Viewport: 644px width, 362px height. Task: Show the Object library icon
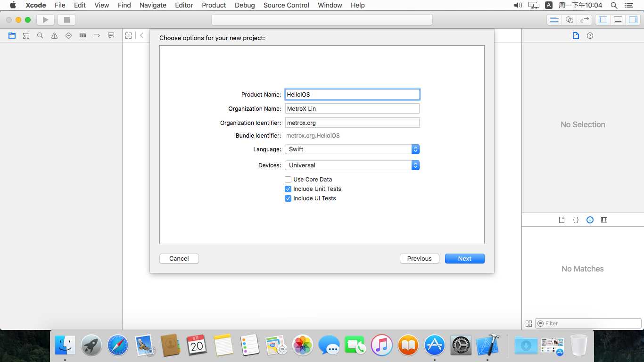coord(590,220)
